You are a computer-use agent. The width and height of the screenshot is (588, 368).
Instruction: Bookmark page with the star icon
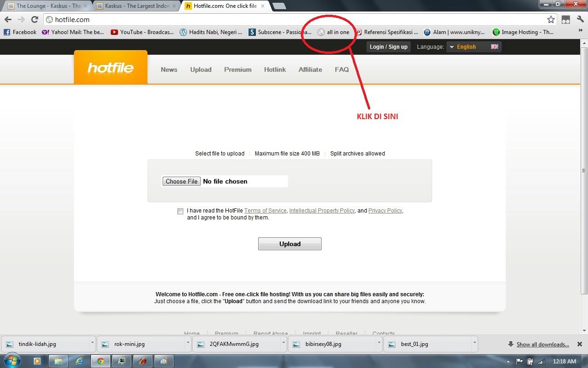[551, 19]
